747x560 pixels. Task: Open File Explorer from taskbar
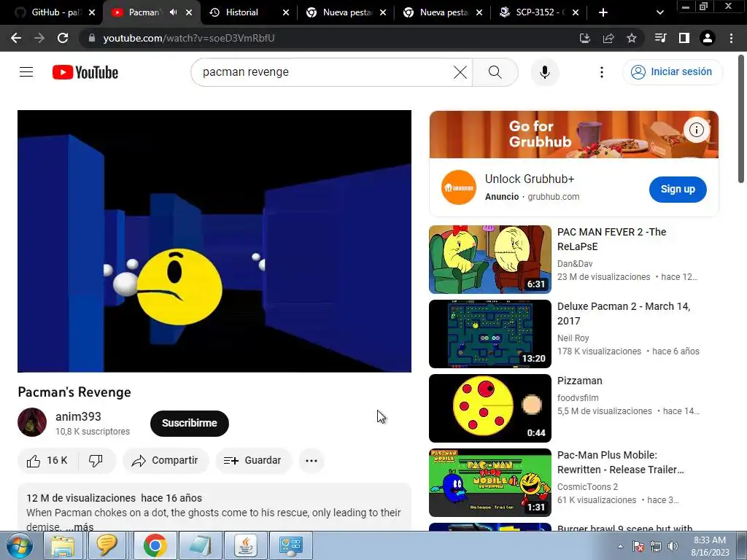point(63,545)
